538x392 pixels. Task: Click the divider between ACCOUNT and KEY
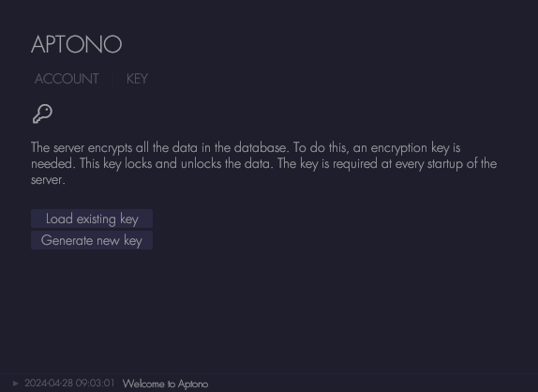(x=112, y=79)
